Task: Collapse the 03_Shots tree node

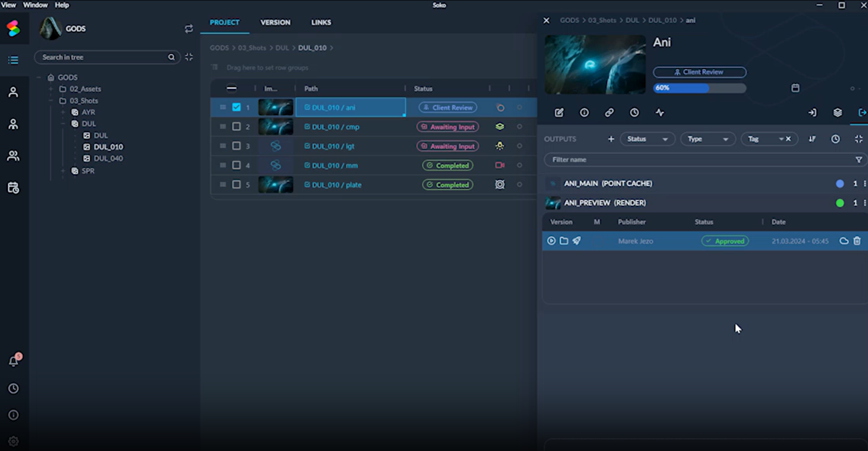Action: (51, 101)
